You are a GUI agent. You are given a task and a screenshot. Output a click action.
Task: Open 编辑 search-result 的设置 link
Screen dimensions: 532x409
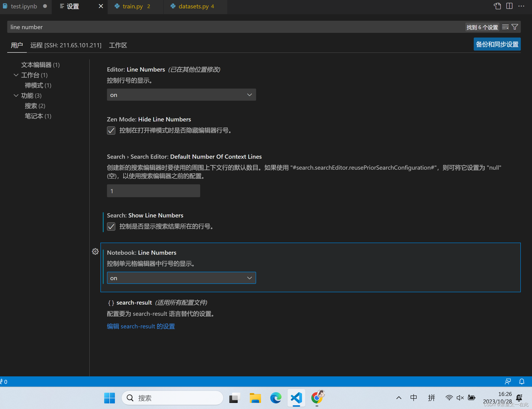click(x=141, y=326)
